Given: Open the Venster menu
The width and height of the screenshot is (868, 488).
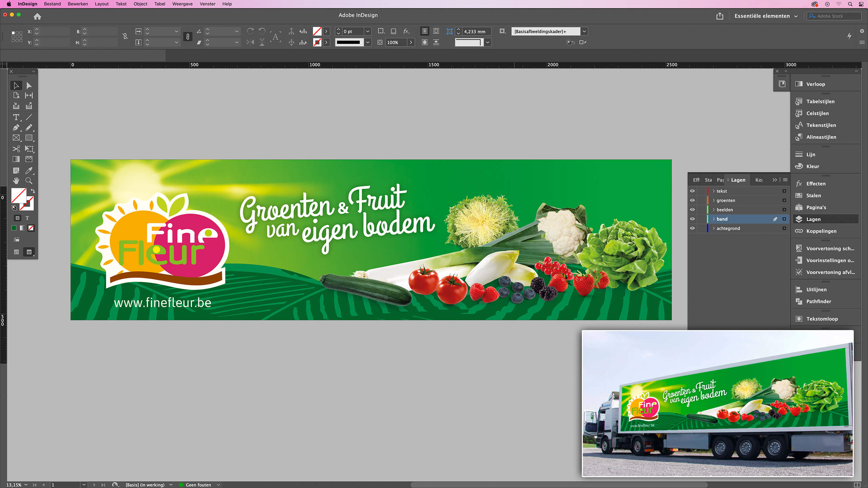Looking at the screenshot, I should pos(207,4).
